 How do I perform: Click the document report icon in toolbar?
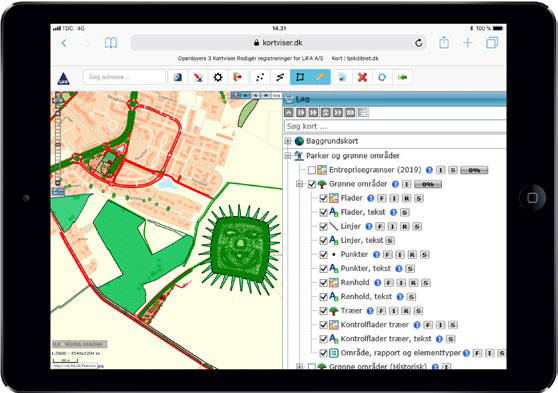pos(342,77)
